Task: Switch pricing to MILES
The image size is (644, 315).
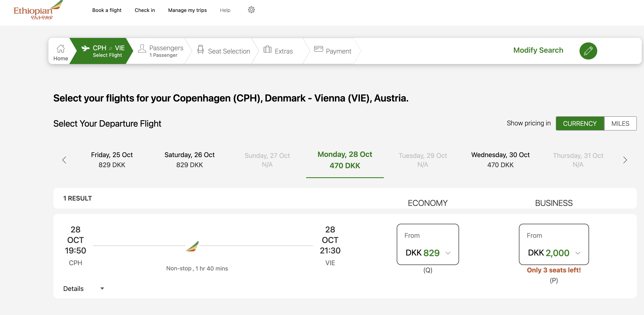Action: point(620,123)
